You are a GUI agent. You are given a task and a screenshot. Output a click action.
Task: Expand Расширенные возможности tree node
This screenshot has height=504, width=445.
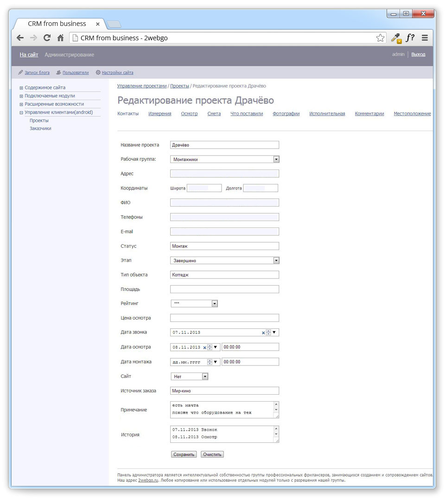point(21,105)
